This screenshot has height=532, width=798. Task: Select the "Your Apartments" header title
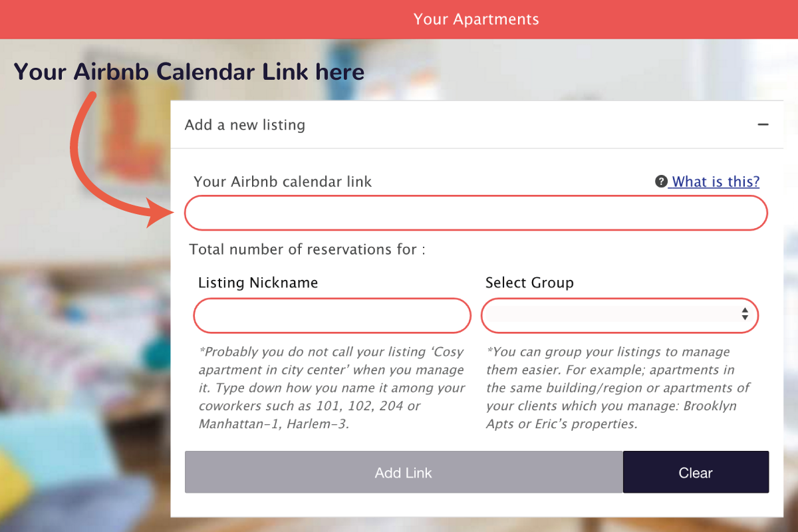click(x=476, y=19)
